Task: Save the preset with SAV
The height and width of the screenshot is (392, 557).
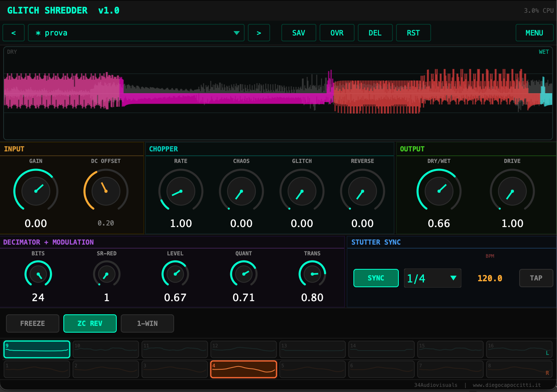Action: click(298, 33)
